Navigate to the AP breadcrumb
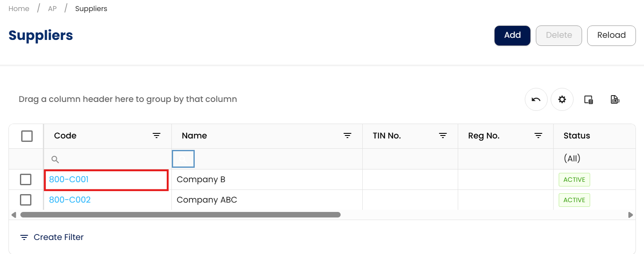Screen dimensions: 644x254 (x=52, y=8)
